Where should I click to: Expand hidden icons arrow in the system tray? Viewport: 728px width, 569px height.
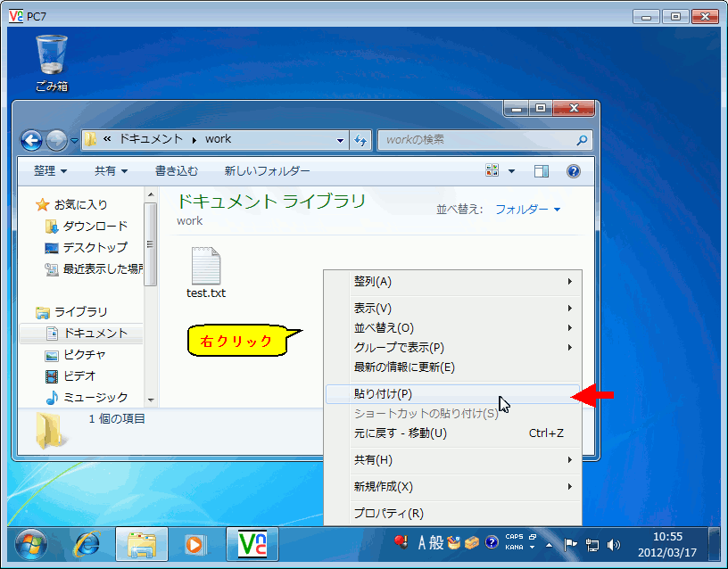click(548, 544)
